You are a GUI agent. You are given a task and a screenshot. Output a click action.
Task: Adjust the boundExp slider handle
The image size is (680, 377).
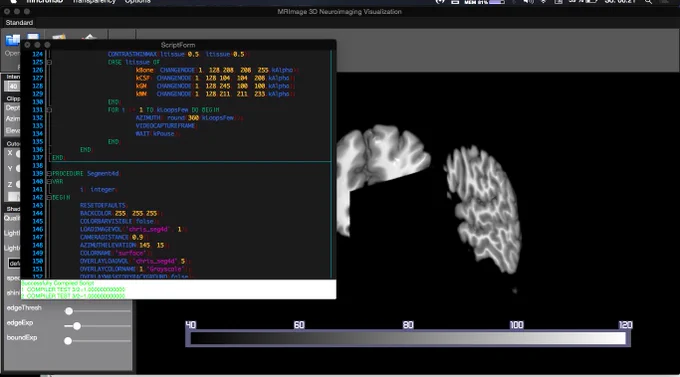[x=68, y=341]
